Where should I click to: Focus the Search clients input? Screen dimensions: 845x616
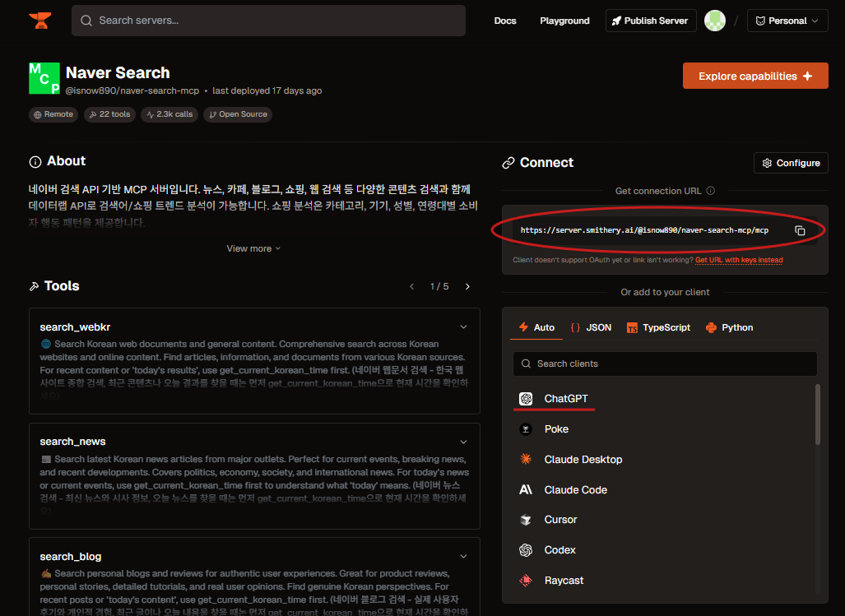(665, 364)
